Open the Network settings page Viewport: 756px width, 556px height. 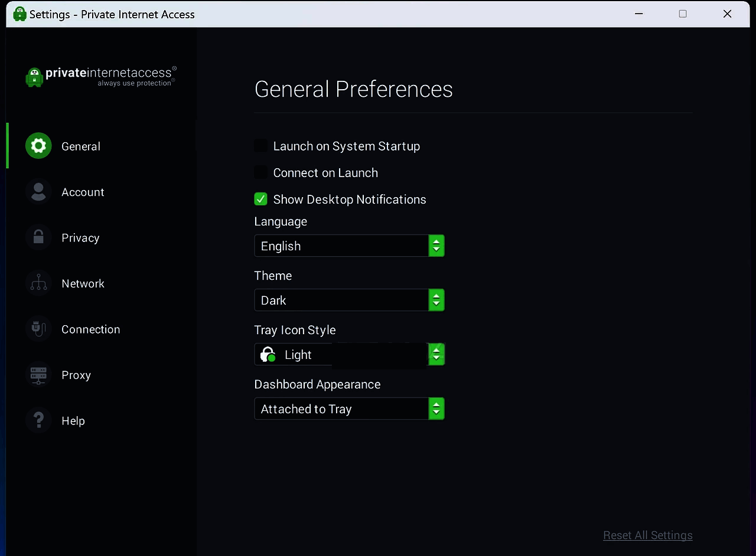pos(83,284)
